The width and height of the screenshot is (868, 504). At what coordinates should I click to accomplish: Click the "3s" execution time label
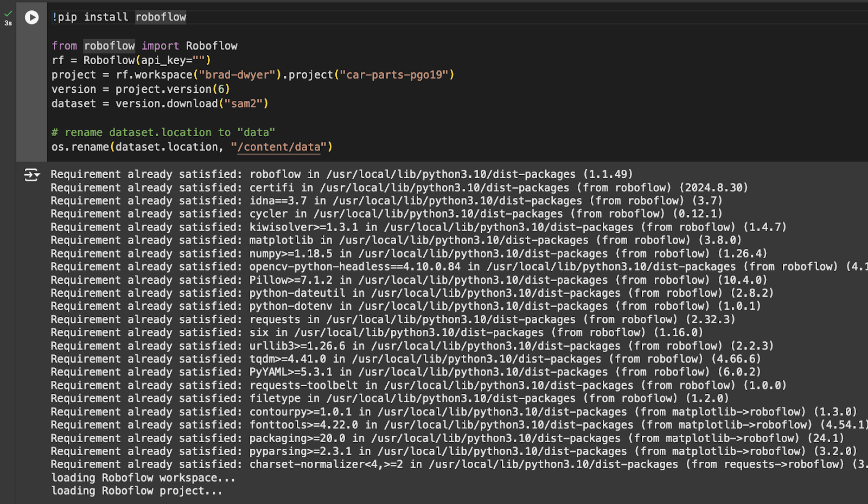point(8,23)
